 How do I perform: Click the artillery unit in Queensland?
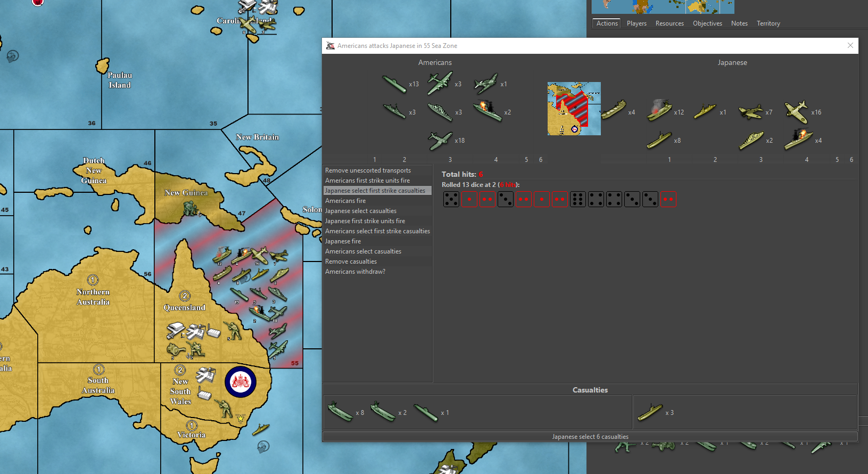tap(176, 349)
